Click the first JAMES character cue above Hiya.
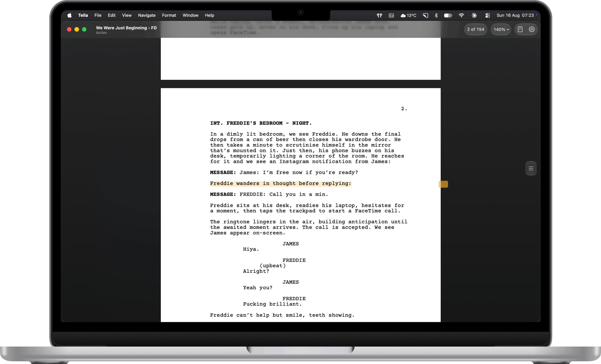Screen dimensions: 601x364 tap(291, 244)
